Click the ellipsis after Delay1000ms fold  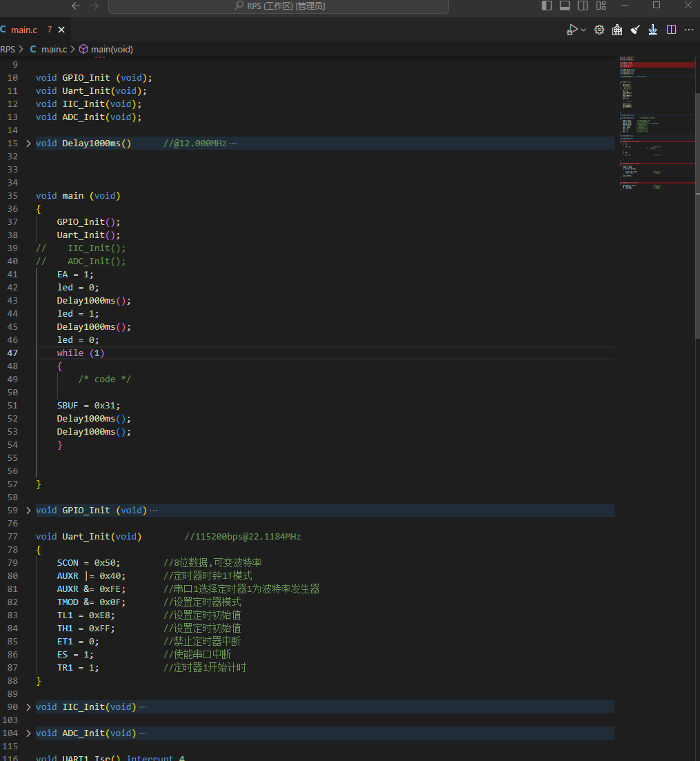click(x=233, y=144)
